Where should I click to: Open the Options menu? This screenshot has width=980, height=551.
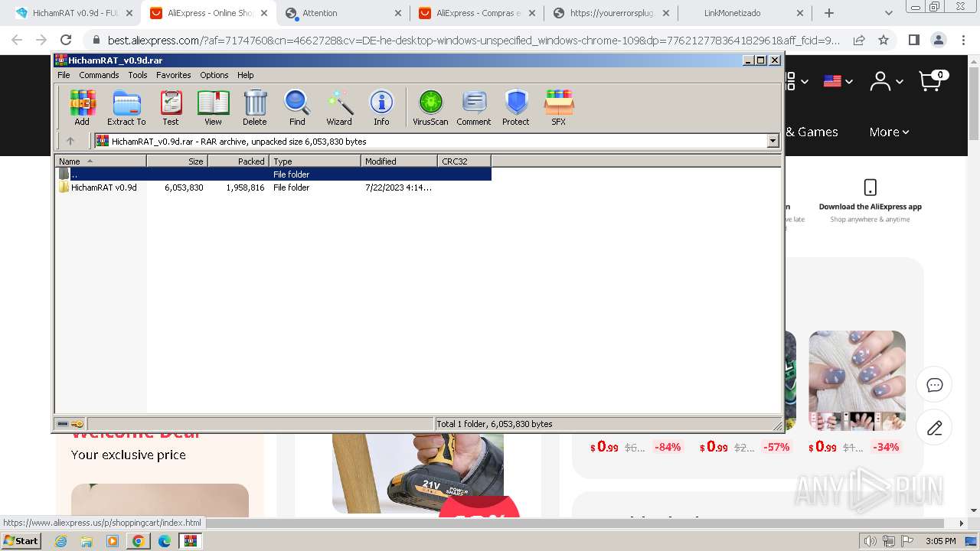click(x=214, y=75)
